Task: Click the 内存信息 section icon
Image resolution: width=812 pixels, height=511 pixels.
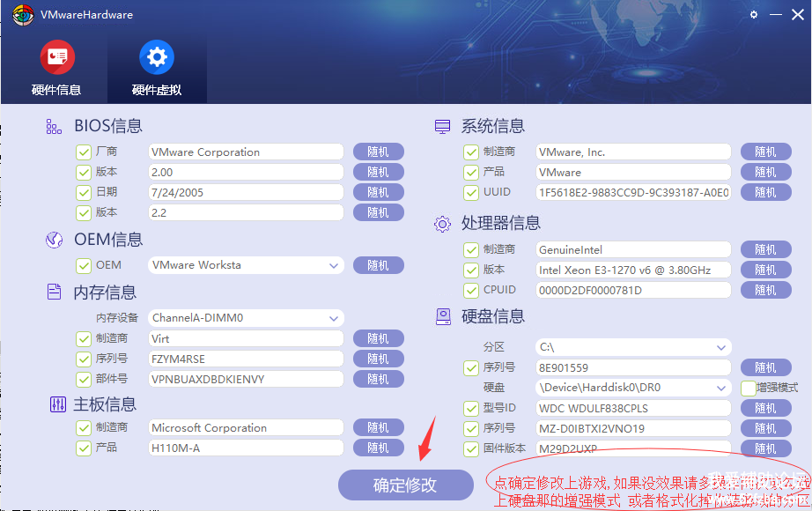Action: pos(54,293)
